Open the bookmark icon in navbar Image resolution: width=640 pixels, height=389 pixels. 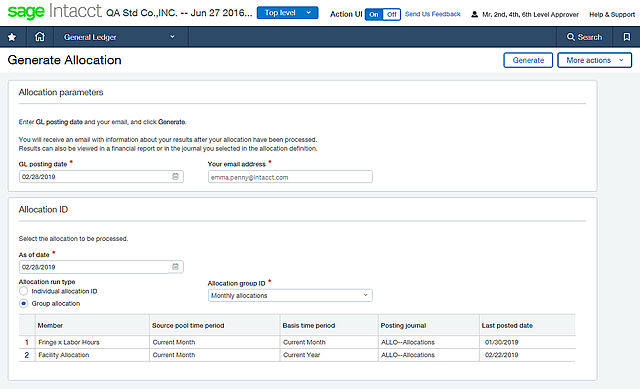coord(627,37)
